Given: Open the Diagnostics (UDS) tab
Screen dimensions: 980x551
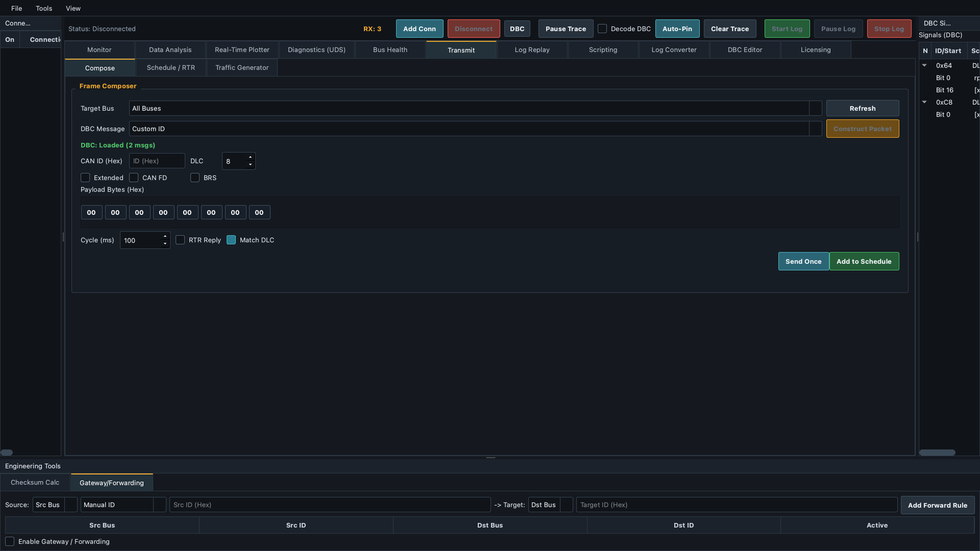Looking at the screenshot, I should coord(317,50).
